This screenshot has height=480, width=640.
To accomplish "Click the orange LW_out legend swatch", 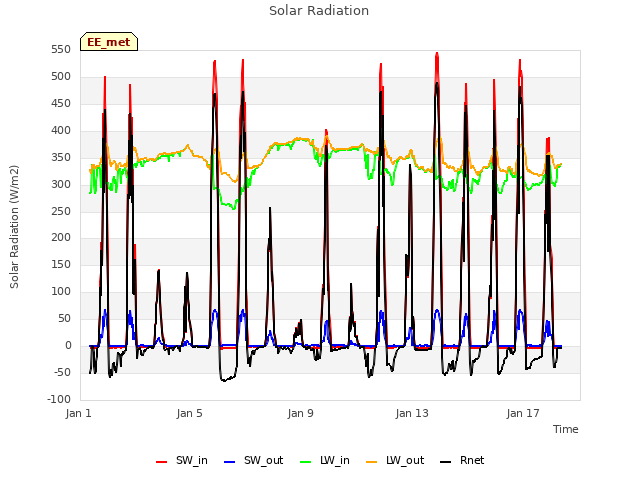I will coord(372,462).
